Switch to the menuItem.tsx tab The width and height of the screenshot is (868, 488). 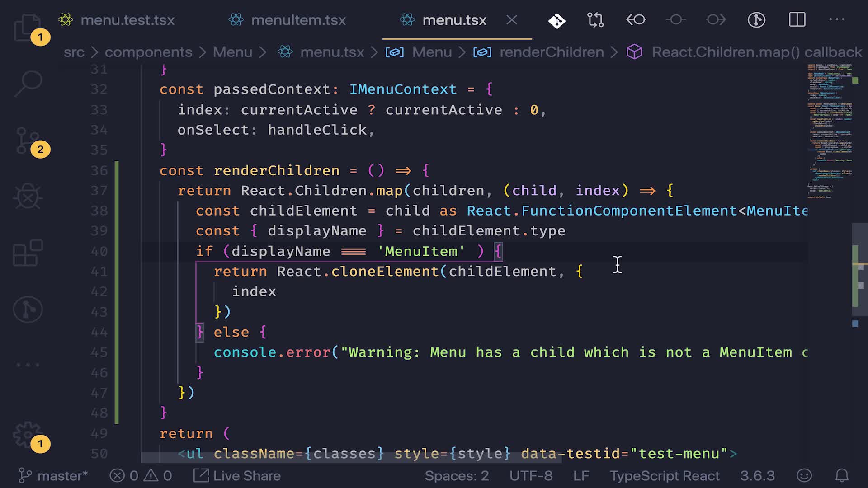tap(298, 20)
